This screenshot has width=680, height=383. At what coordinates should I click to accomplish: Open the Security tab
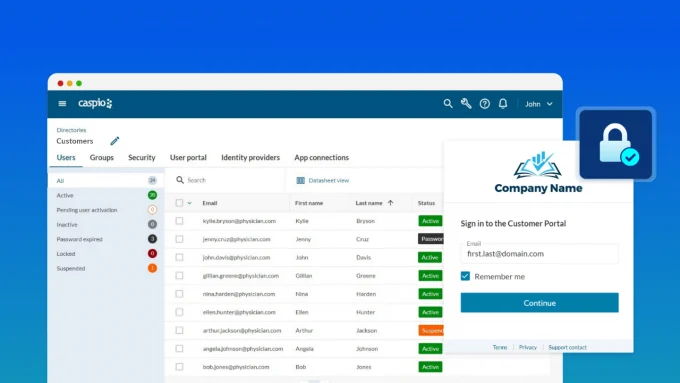(x=141, y=157)
